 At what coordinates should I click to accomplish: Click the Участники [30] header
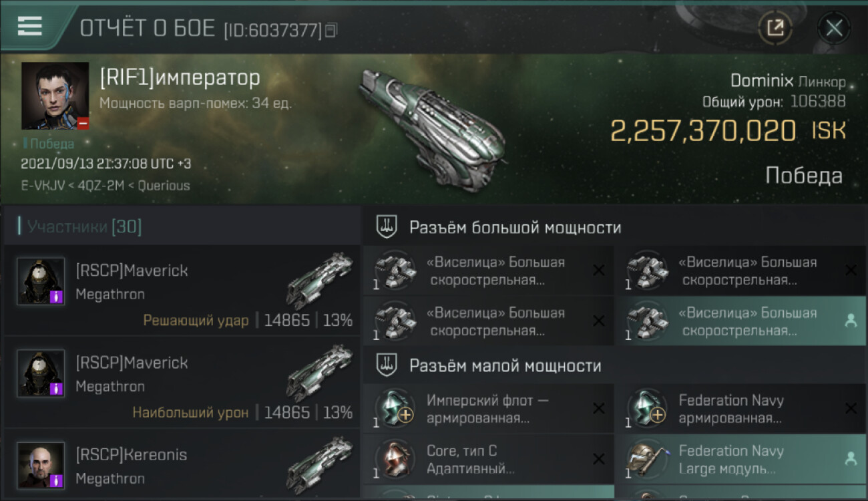click(84, 226)
